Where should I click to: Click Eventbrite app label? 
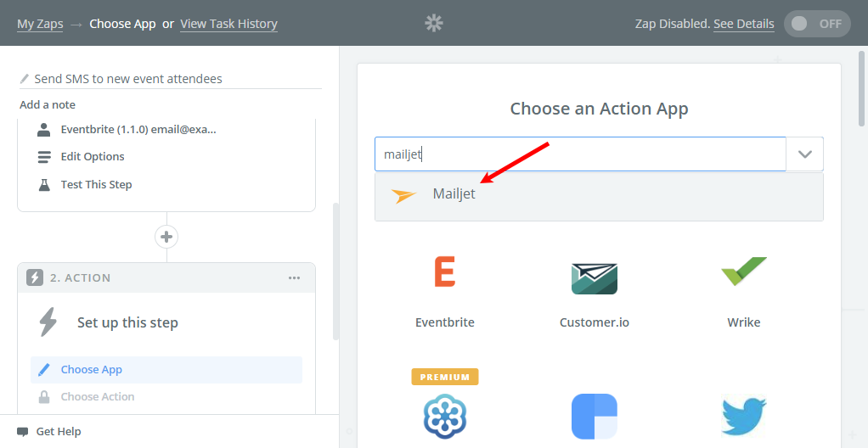point(445,322)
